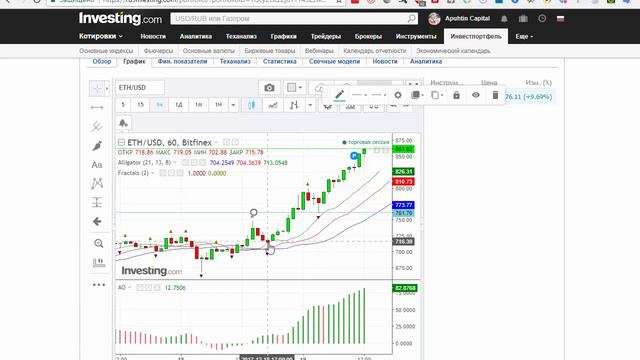Viewport: 640px width, 360px height.
Task: Collapse the ETH/USD chart legend box
Action: (121, 142)
